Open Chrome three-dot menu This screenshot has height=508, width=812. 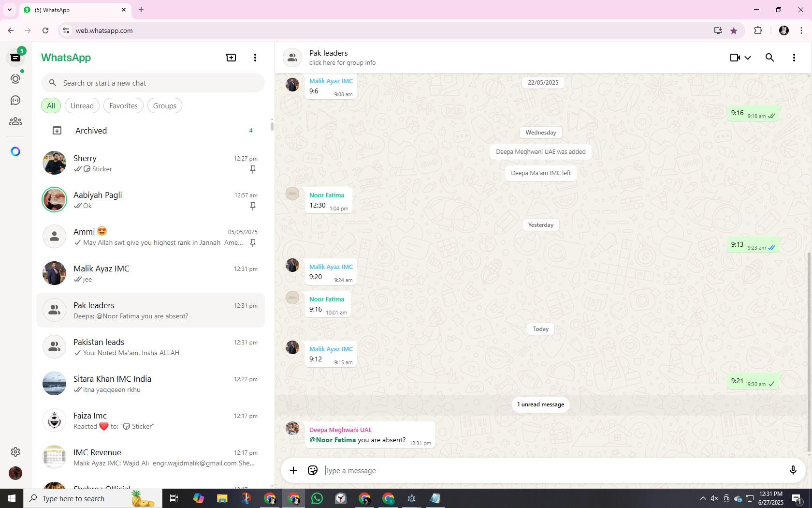[x=801, y=30]
